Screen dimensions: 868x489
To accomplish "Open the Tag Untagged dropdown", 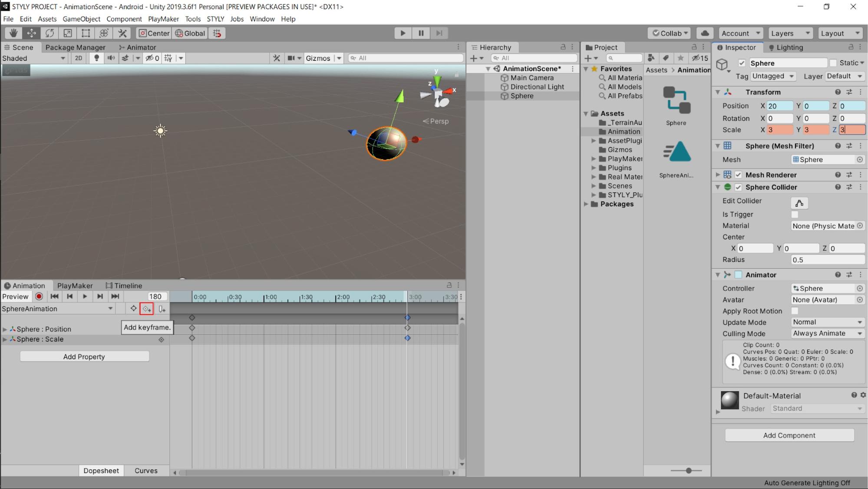I will (x=773, y=76).
